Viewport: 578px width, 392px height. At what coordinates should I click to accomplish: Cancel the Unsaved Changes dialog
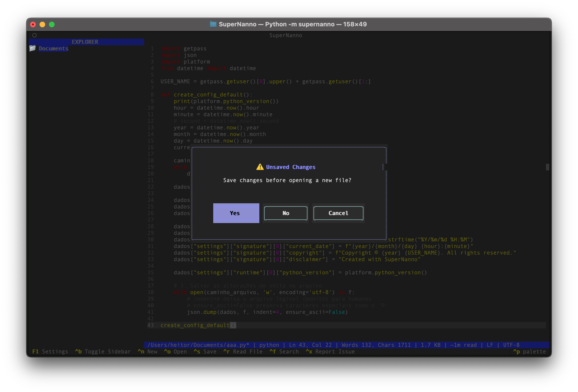tap(338, 213)
